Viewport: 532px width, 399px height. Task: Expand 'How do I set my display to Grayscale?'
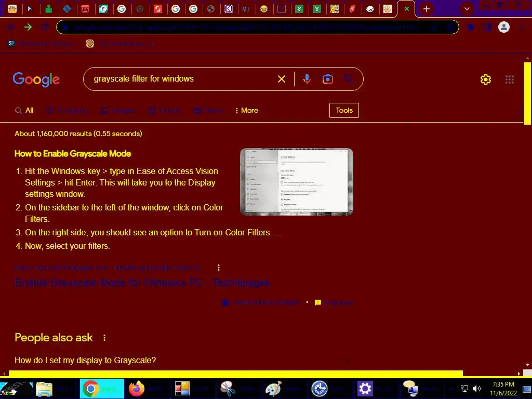click(183, 361)
